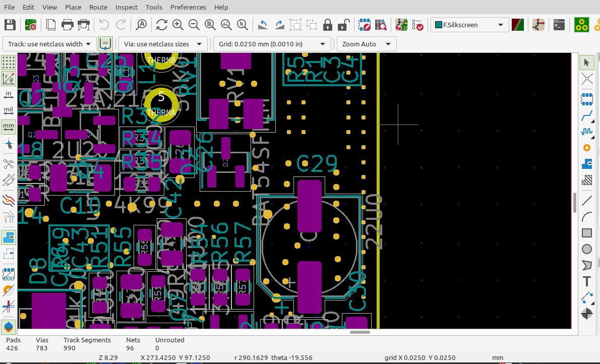The height and width of the screenshot is (364, 600).
Task: Select the Add Text tool
Action: 587,281
